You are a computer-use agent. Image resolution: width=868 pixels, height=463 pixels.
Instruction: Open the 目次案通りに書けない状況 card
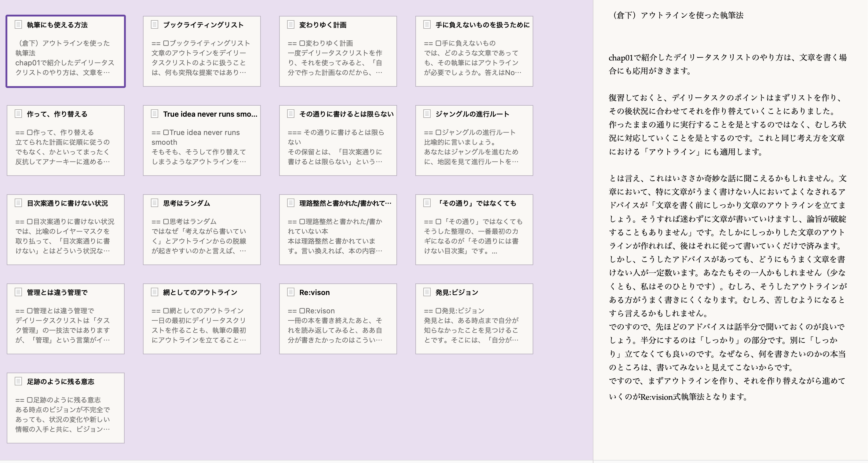click(x=65, y=230)
